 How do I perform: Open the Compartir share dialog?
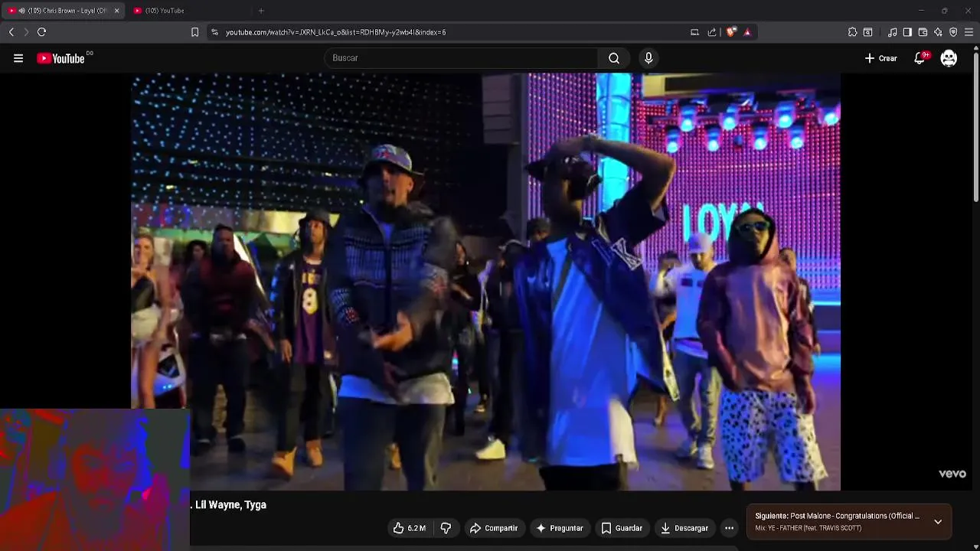click(494, 528)
